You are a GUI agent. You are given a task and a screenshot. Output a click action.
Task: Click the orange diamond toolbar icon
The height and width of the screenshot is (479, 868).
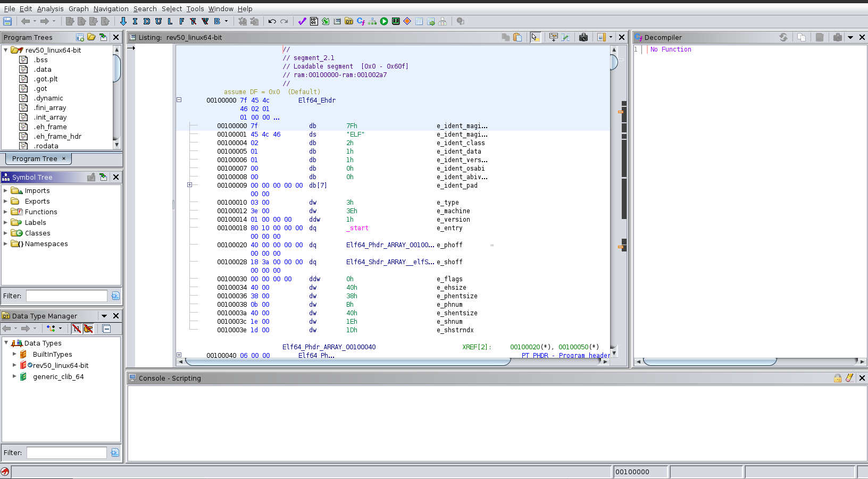(407, 21)
